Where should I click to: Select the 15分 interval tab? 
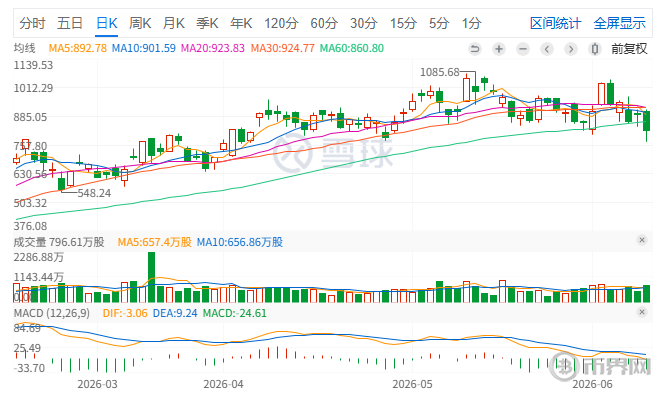click(403, 23)
